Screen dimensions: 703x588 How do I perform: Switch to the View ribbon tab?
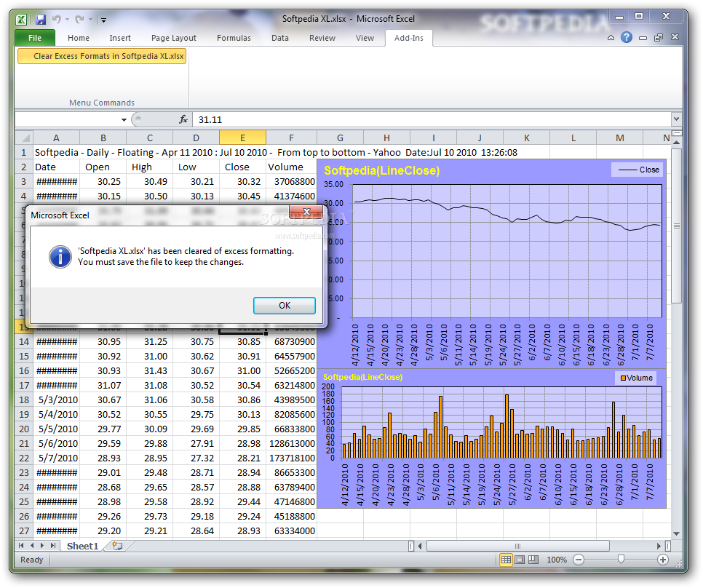click(x=365, y=38)
